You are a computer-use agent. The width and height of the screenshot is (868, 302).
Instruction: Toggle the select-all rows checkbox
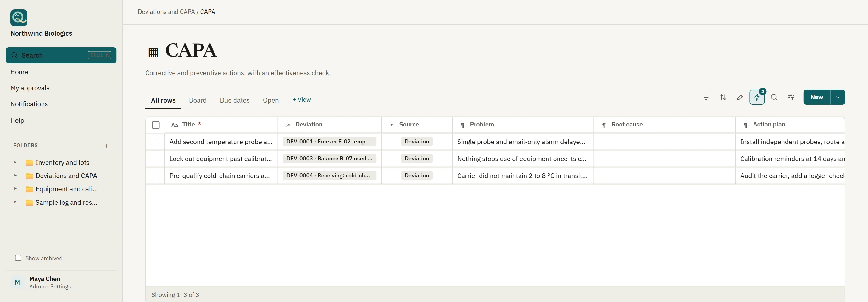coord(156,125)
